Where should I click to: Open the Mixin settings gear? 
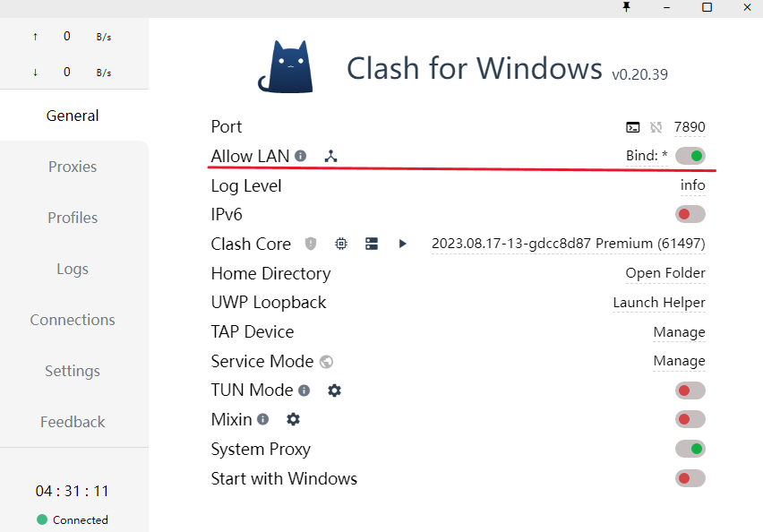[x=291, y=419]
